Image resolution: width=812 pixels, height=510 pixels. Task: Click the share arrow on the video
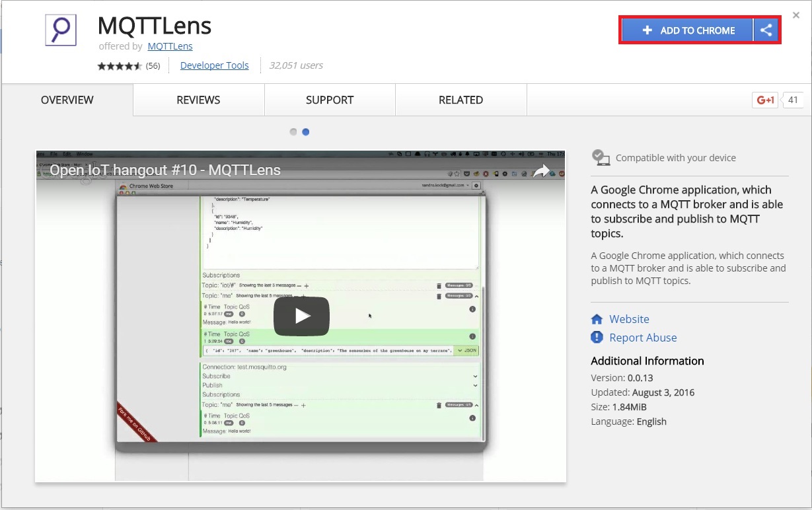click(x=542, y=171)
